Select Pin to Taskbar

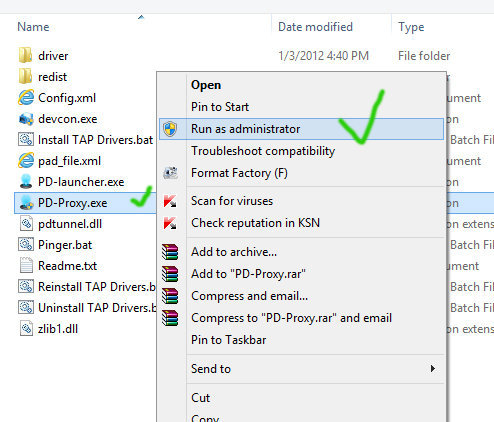pyautogui.click(x=229, y=340)
